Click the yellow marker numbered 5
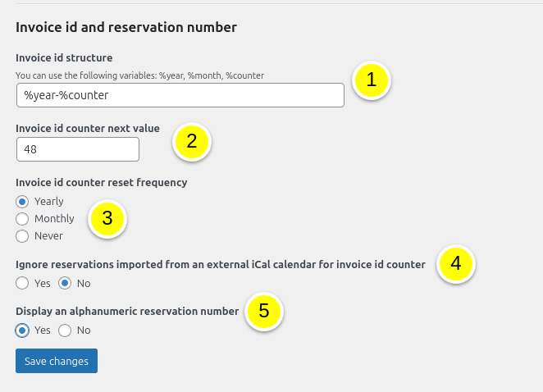The image size is (543, 392). tap(263, 311)
